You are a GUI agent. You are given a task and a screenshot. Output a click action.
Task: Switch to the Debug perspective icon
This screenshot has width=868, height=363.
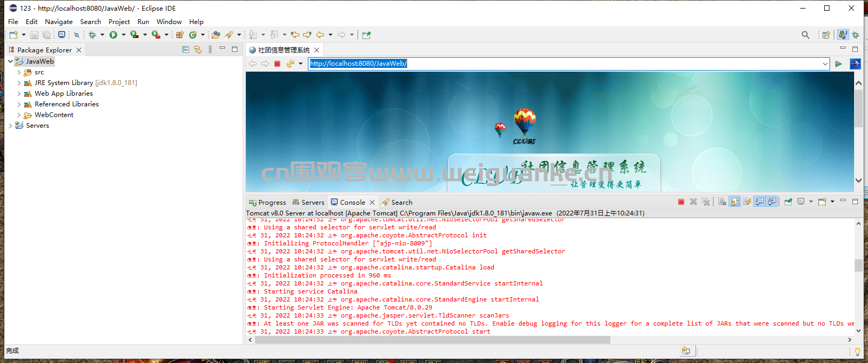(856, 35)
